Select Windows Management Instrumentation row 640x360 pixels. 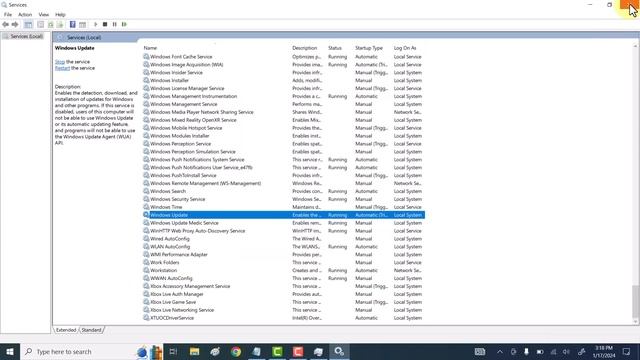click(x=284, y=96)
